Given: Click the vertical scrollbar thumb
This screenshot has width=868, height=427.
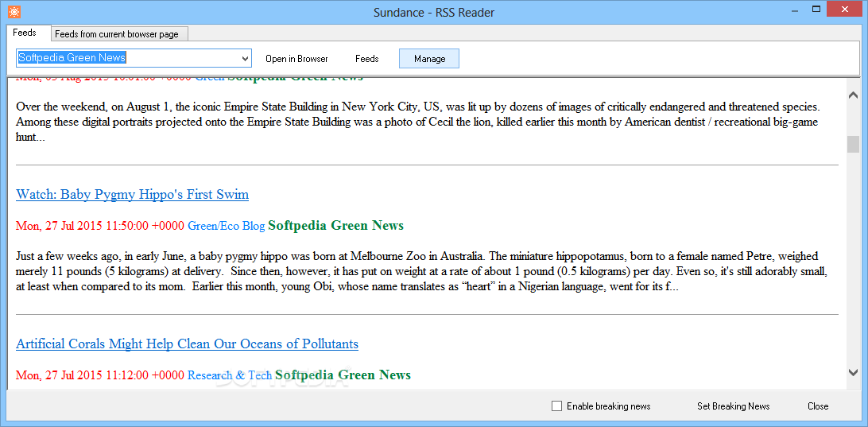Looking at the screenshot, I should click(x=853, y=144).
